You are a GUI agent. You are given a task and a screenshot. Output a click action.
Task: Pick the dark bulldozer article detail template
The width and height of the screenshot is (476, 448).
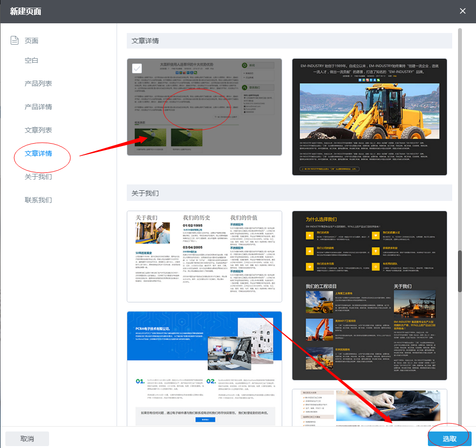369,117
